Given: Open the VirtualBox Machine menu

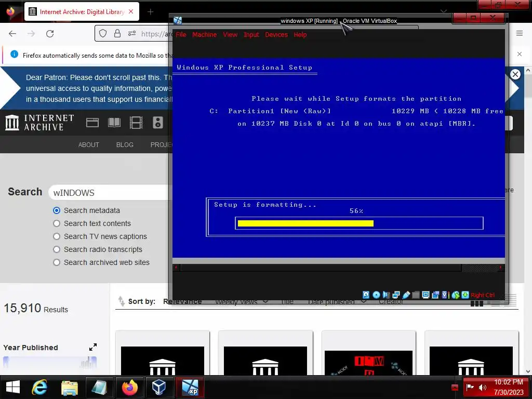Looking at the screenshot, I should 204,35.
